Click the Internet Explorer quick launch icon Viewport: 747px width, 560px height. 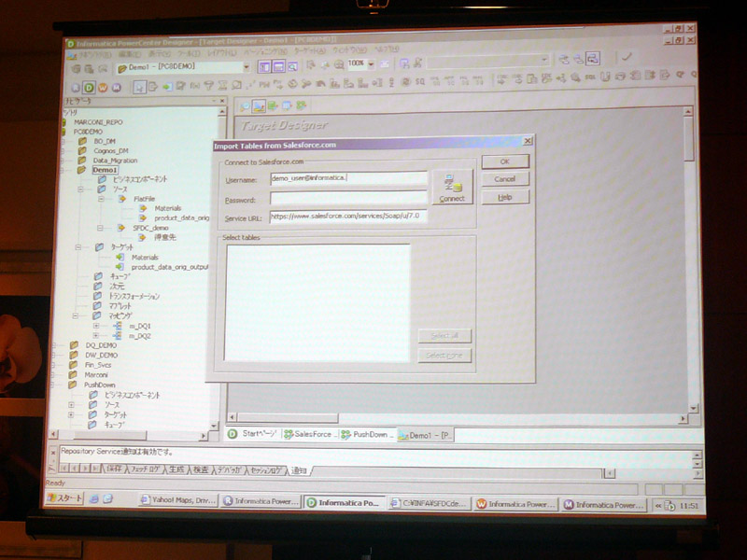point(94,498)
